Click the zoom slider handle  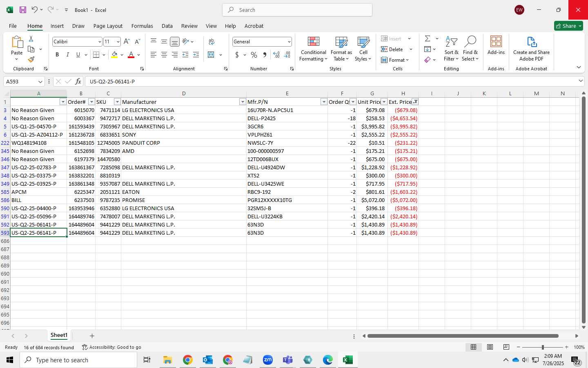(543, 347)
